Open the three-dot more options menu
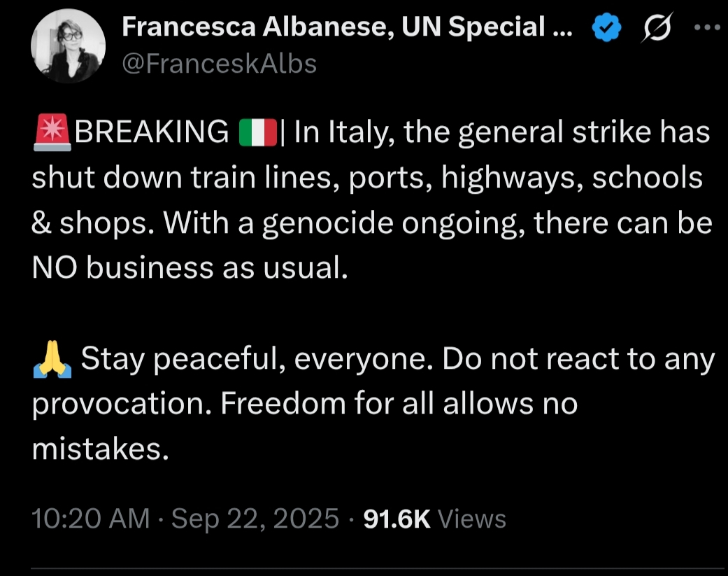This screenshot has height=576, width=728. click(x=706, y=28)
